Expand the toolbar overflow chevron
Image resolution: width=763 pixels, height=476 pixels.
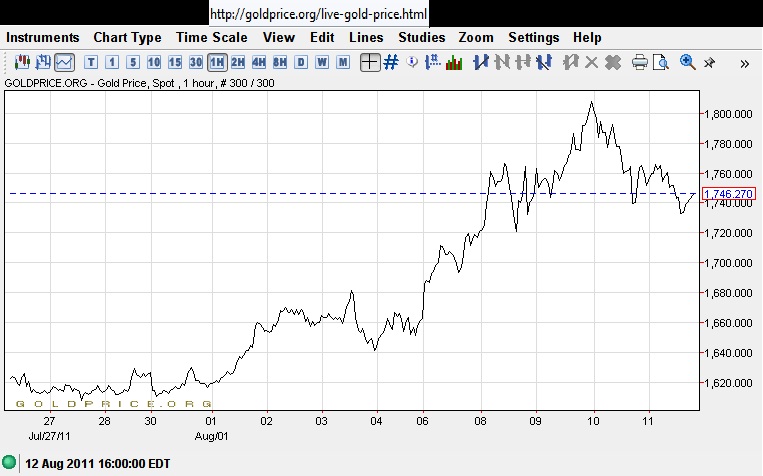click(745, 62)
